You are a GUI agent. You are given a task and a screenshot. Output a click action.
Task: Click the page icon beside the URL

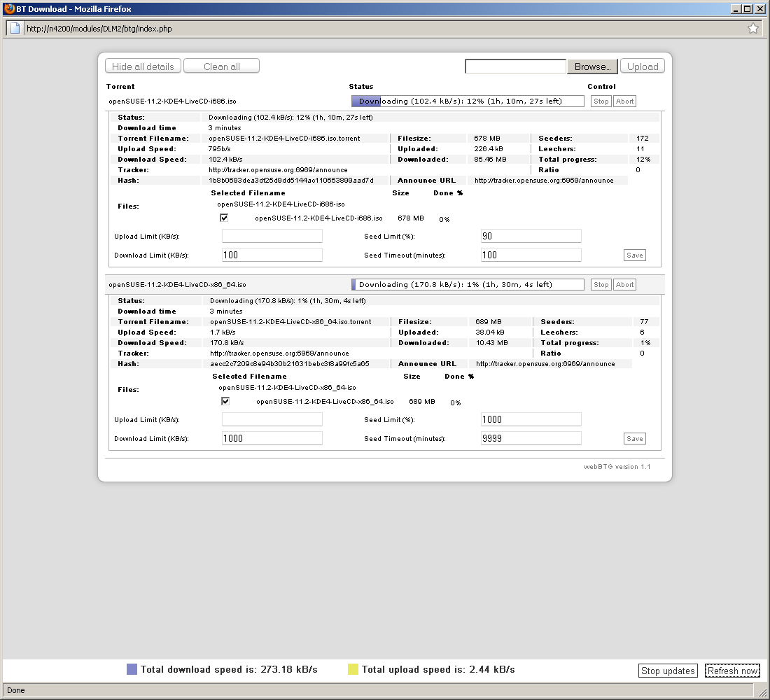[x=15, y=29]
